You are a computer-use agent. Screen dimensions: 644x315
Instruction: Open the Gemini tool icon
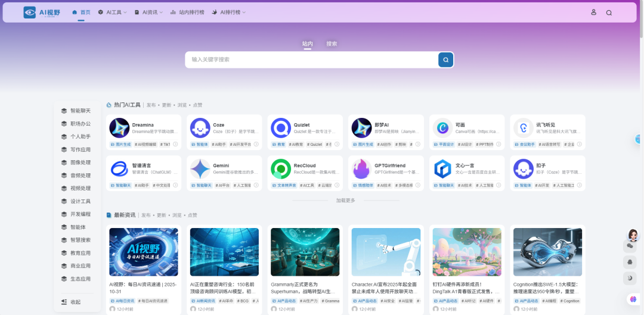(x=200, y=169)
